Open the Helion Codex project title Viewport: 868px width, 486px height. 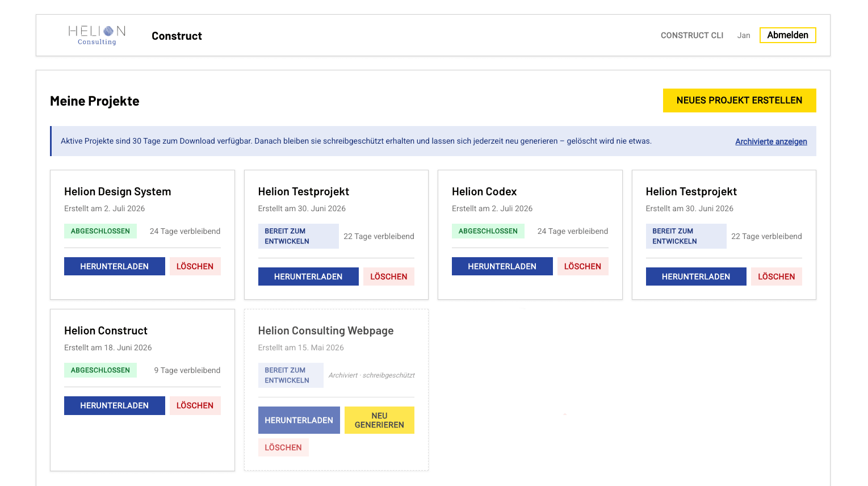pos(484,191)
